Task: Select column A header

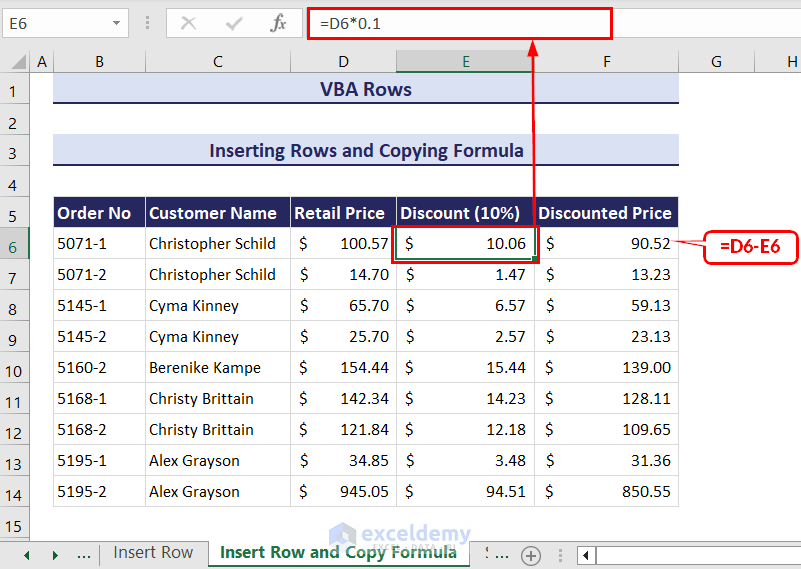Action: tap(42, 62)
